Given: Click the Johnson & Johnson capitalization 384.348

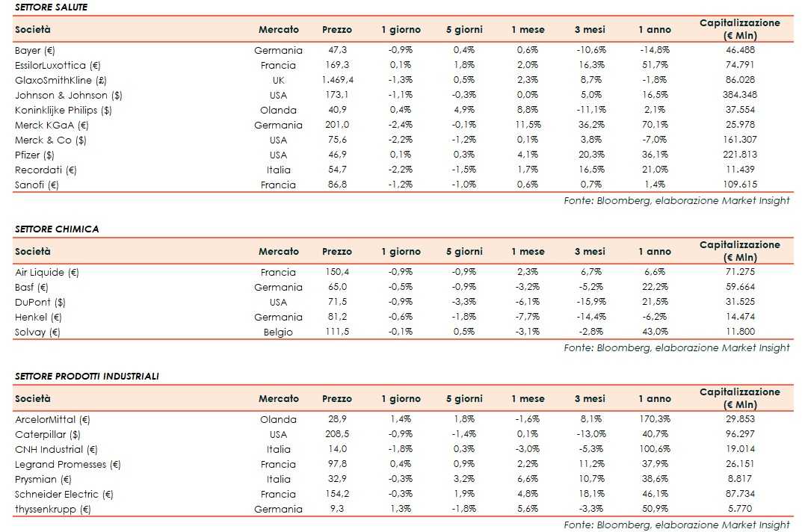Looking at the screenshot, I should (x=739, y=95).
